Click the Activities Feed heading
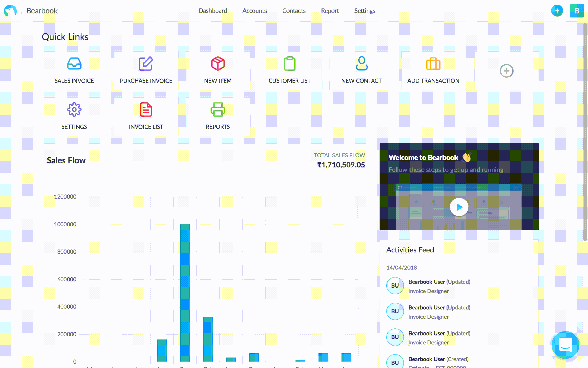The width and height of the screenshot is (588, 368). [x=410, y=250]
